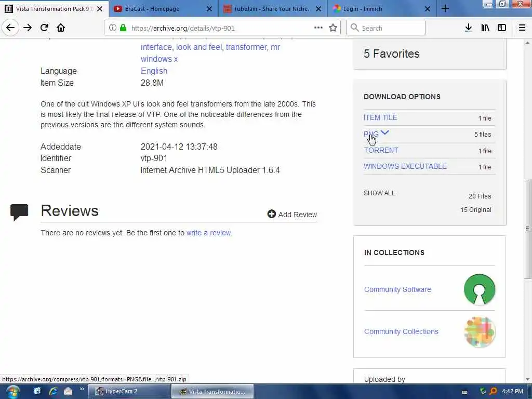Open the write a review link

click(209, 233)
